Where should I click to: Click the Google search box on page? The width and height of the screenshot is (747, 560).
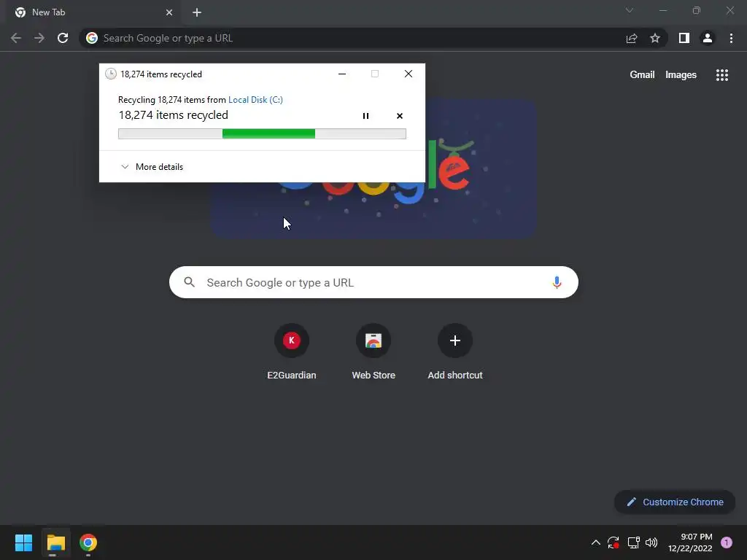[x=373, y=282]
